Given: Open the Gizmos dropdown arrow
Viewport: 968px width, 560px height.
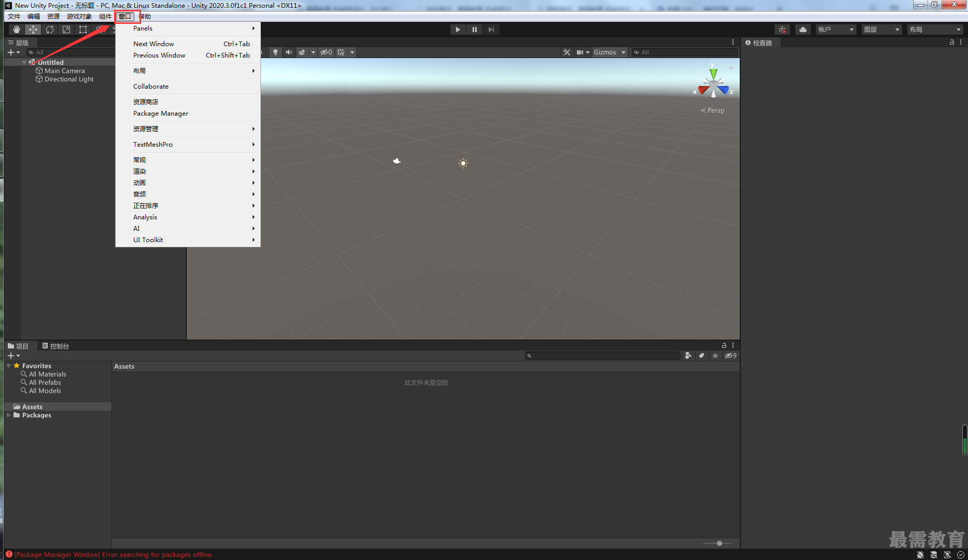Looking at the screenshot, I should coord(624,52).
